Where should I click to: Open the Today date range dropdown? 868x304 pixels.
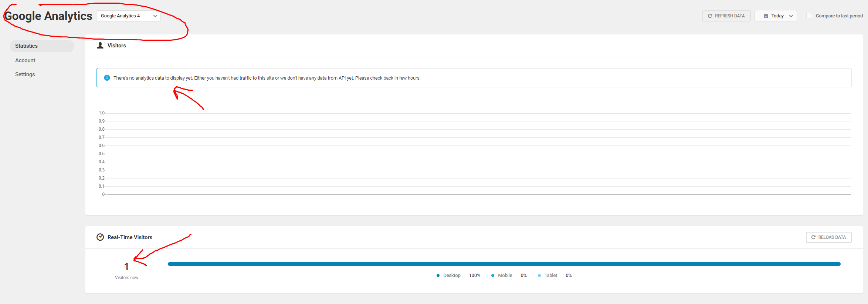pos(776,16)
